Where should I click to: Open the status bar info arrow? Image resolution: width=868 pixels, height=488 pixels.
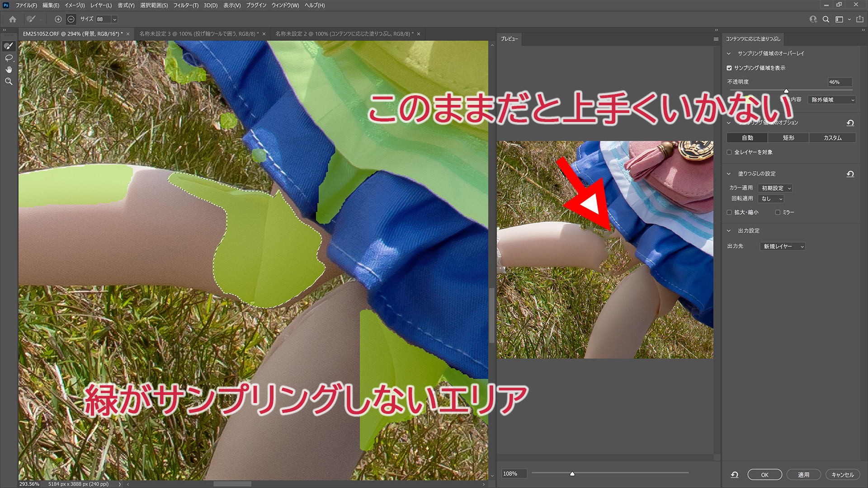pos(120,484)
